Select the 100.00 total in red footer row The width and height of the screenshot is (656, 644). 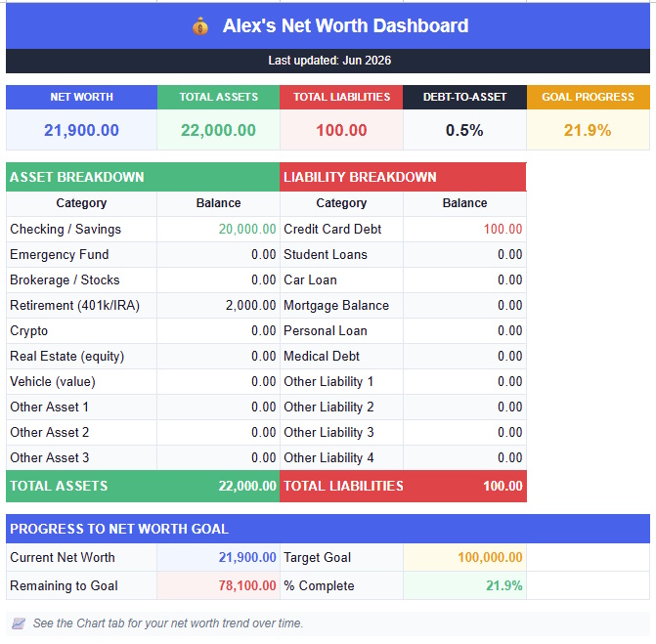[x=464, y=486]
